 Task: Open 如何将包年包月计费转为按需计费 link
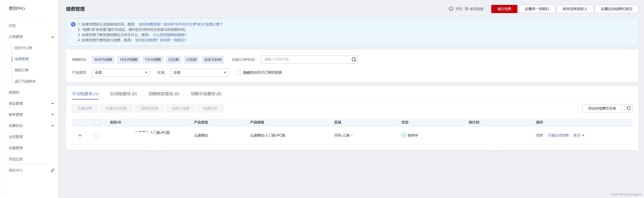193,24
